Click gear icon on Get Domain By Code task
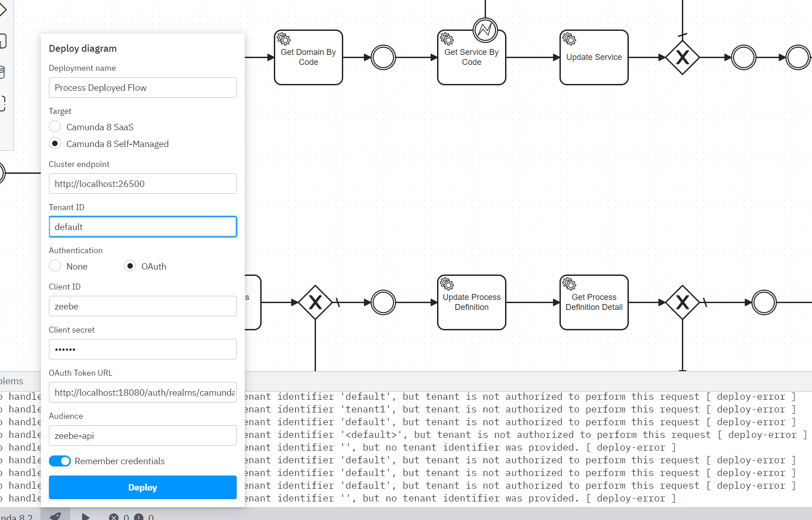Image resolution: width=812 pixels, height=520 pixels. click(x=284, y=39)
